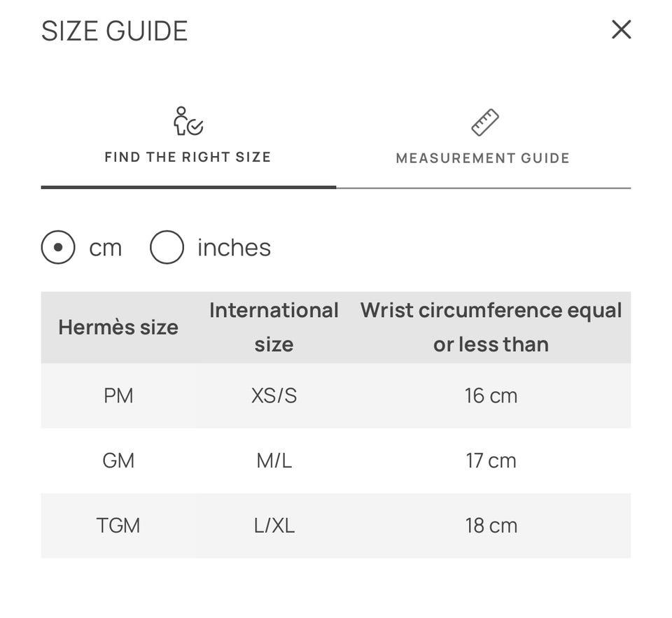Select the GM size row cell

(x=118, y=461)
